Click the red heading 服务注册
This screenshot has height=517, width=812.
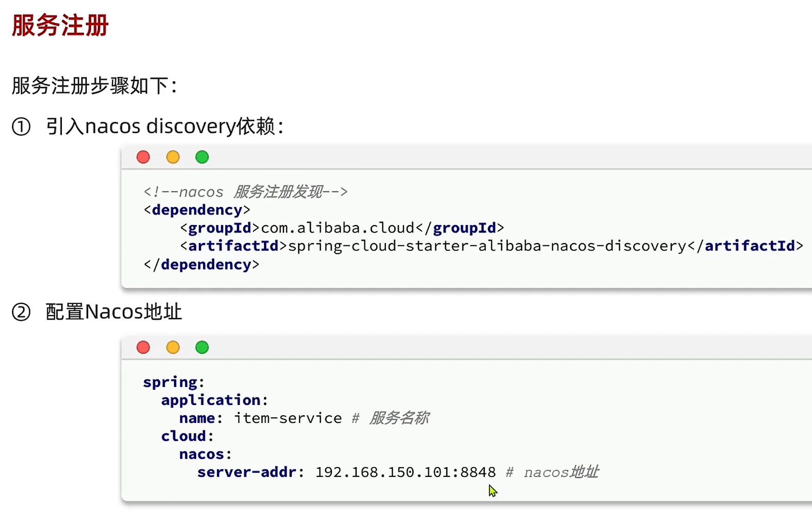[x=60, y=25]
